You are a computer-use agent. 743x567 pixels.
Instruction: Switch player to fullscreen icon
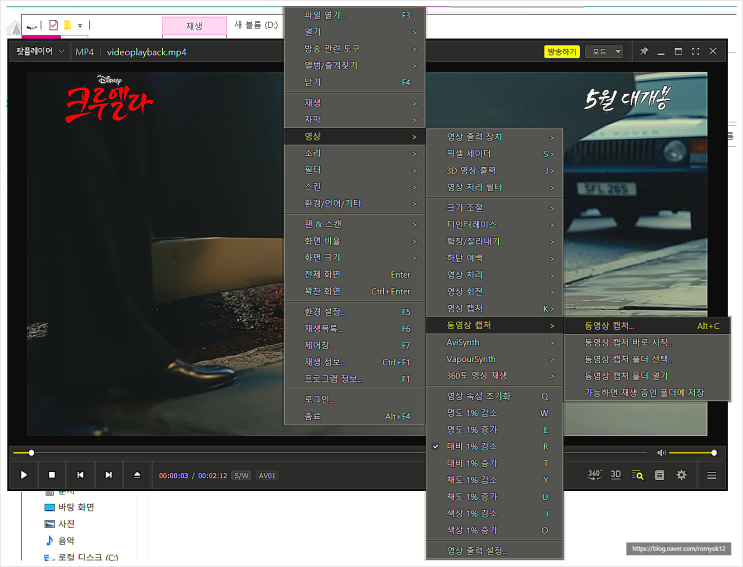pyautogui.click(x=696, y=51)
